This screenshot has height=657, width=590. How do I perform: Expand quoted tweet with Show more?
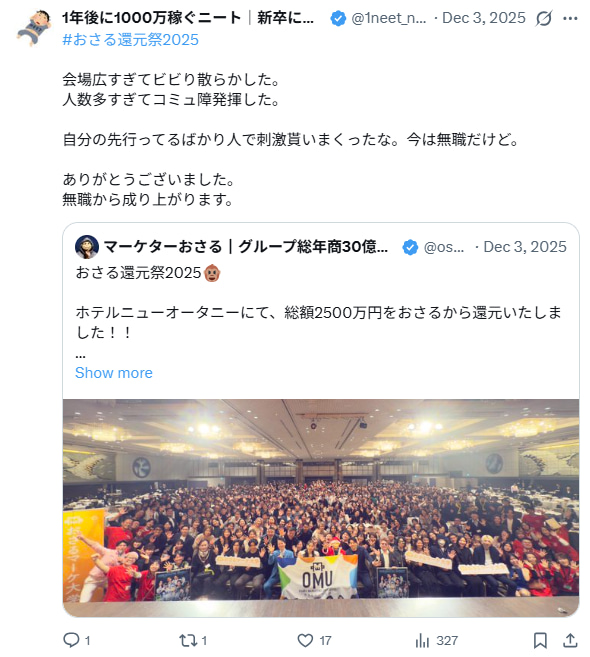coord(114,372)
